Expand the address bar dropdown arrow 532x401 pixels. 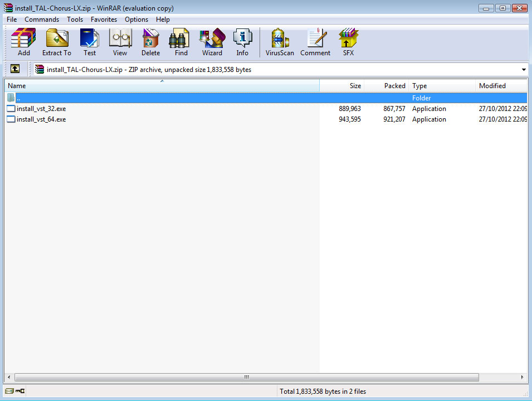524,70
